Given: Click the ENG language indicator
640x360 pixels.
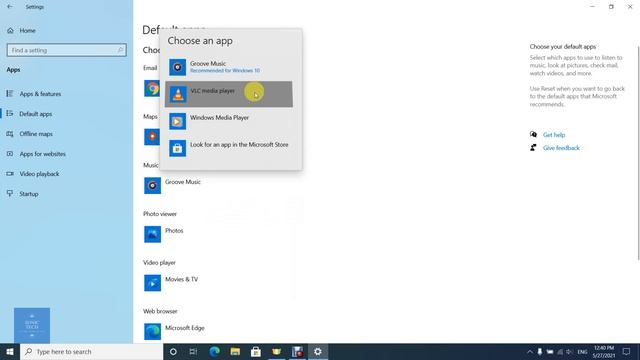Looking at the screenshot, I should (582, 351).
